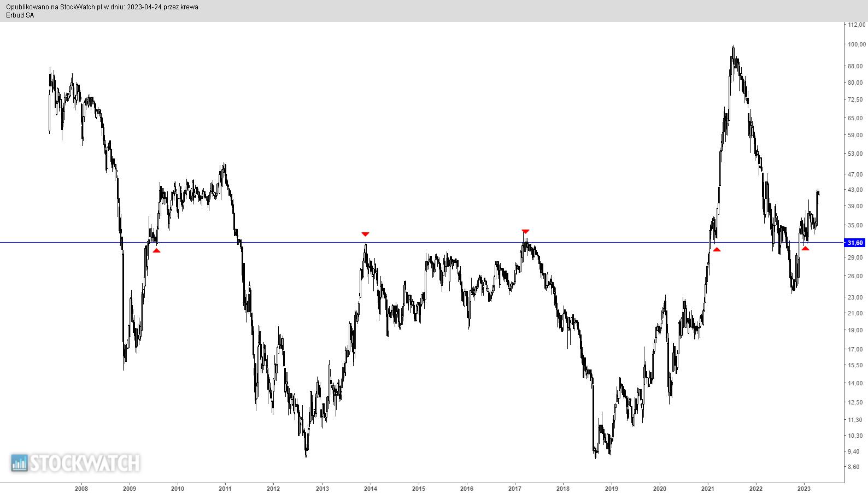The height and width of the screenshot is (493, 868).
Task: Click the 2020 year label on time axis
Action: point(659,489)
